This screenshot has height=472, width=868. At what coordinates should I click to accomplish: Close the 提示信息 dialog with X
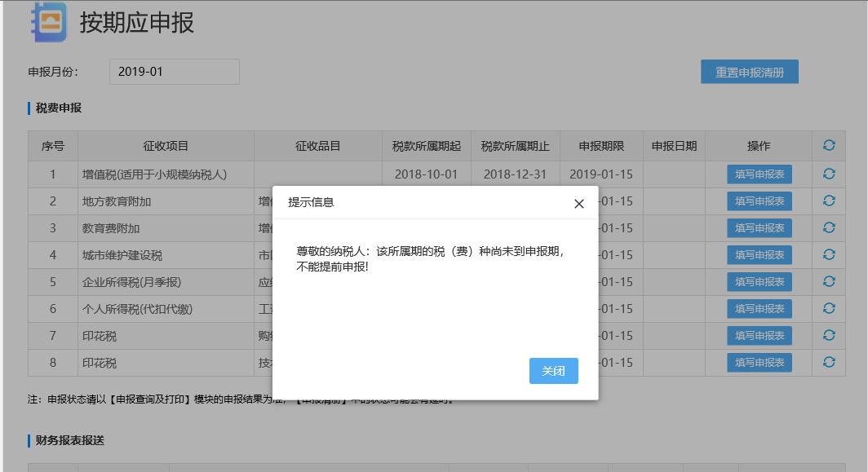click(578, 204)
